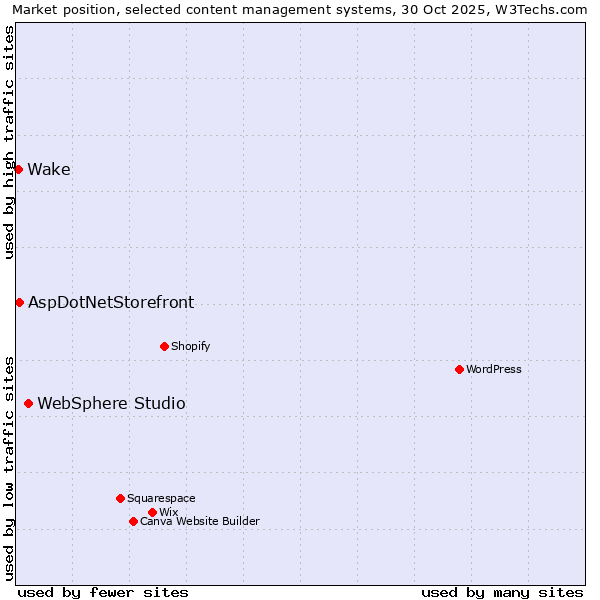Click the Wix red dot marker
Screen dimensions: 600x600
click(x=152, y=512)
